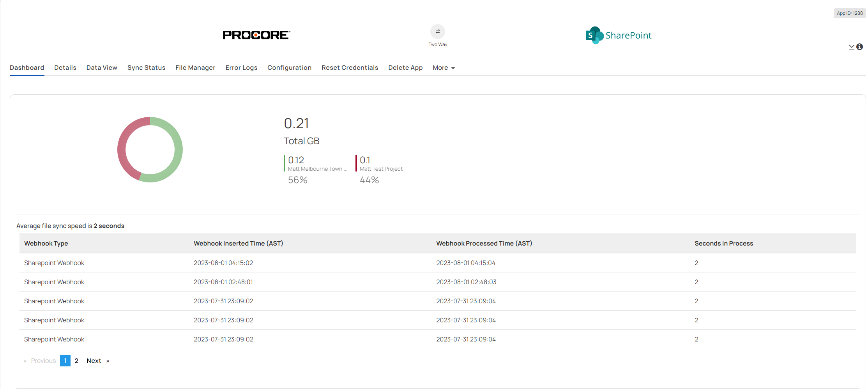The width and height of the screenshot is (868, 389).
Task: Click processed time 2023-08-01 02:48:03
Action: (x=466, y=282)
